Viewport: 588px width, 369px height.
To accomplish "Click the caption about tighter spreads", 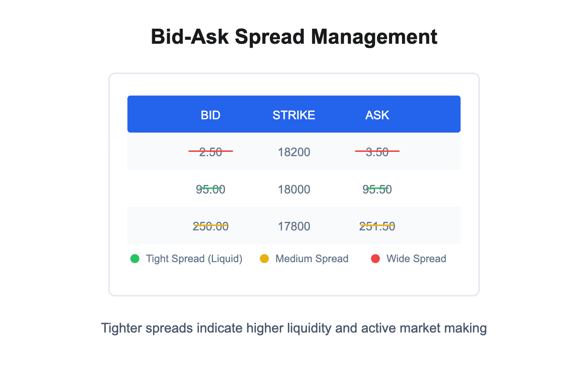I will (294, 329).
